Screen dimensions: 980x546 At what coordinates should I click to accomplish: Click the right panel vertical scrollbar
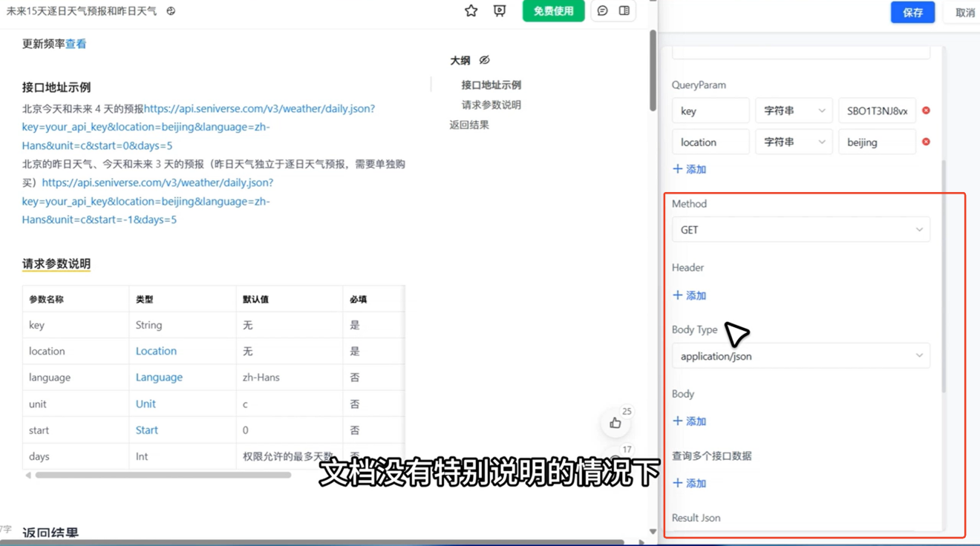coord(944,276)
